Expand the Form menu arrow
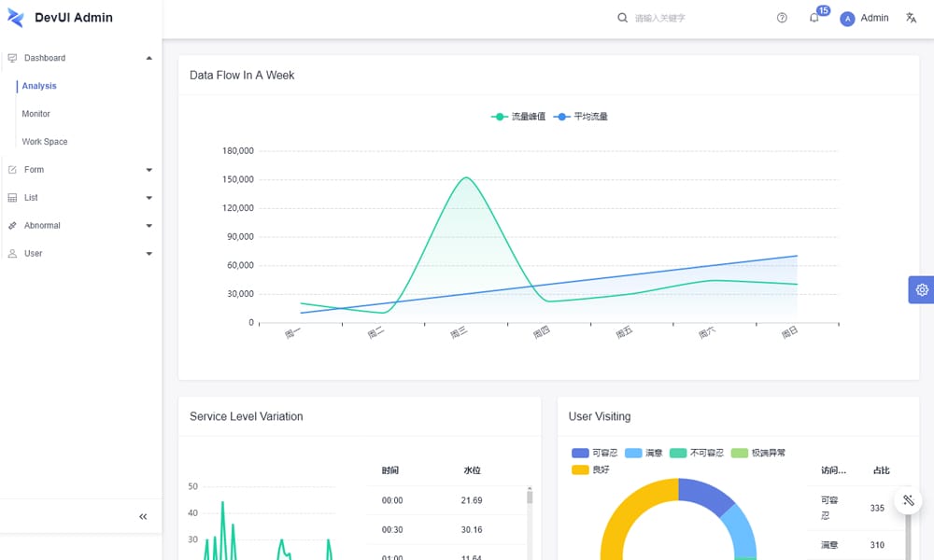 (x=149, y=170)
